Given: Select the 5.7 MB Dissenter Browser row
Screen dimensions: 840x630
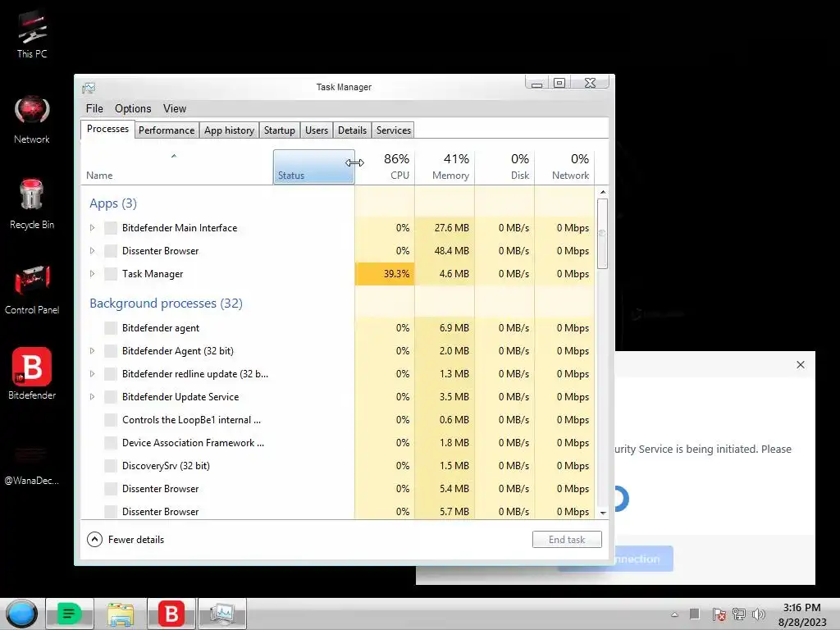Looking at the screenshot, I should (337, 511).
